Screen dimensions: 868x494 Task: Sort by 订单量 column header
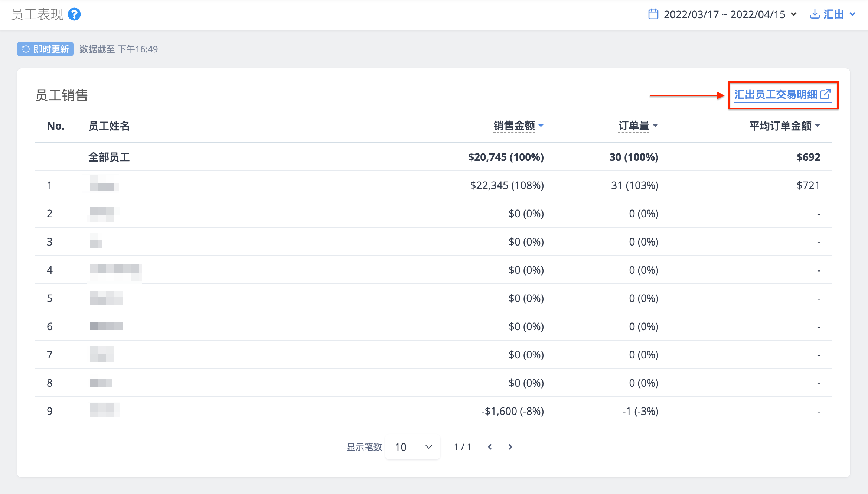click(x=638, y=126)
